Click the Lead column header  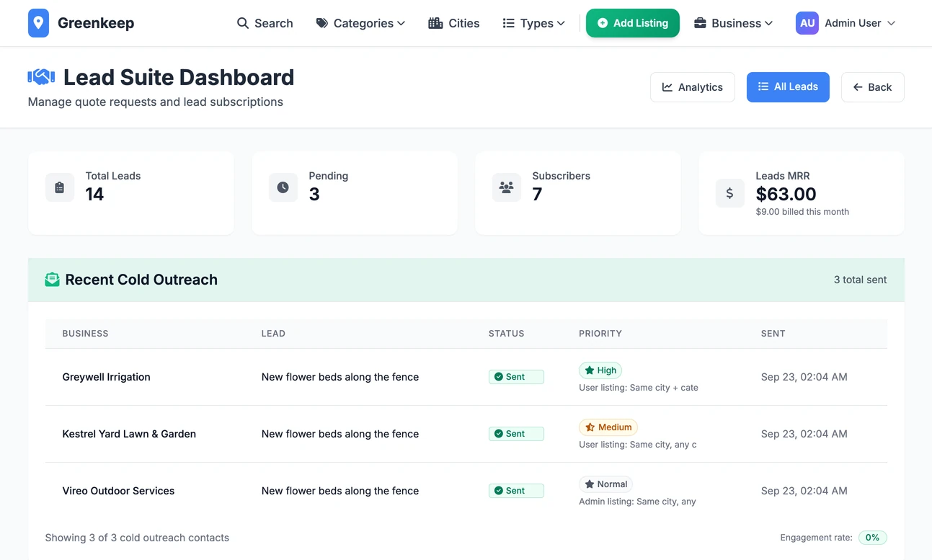pos(273,334)
